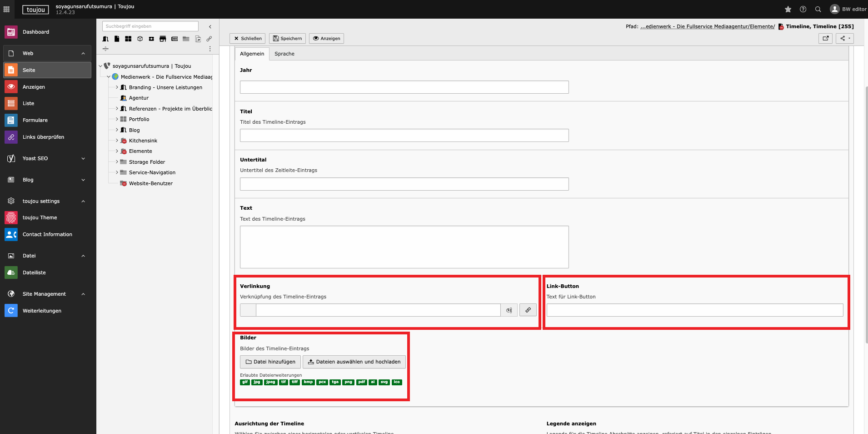Open the Links überprüfen module
Screen dimensions: 868x434
(43, 137)
